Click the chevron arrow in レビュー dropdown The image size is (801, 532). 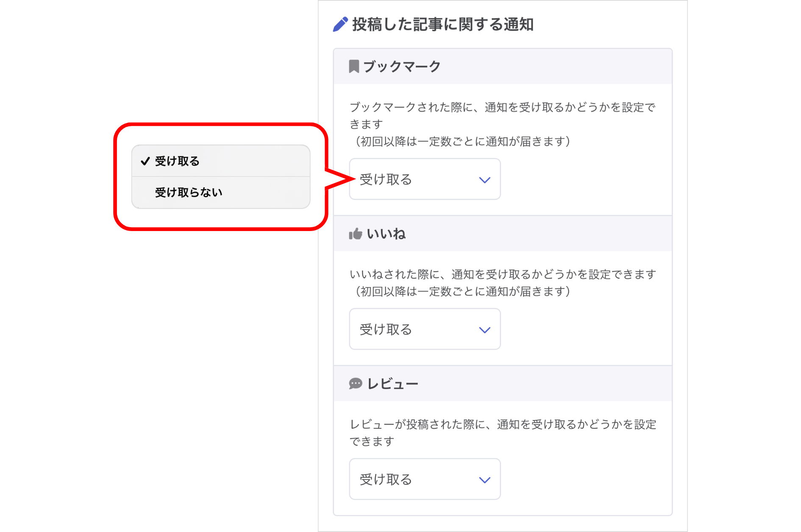click(x=484, y=480)
